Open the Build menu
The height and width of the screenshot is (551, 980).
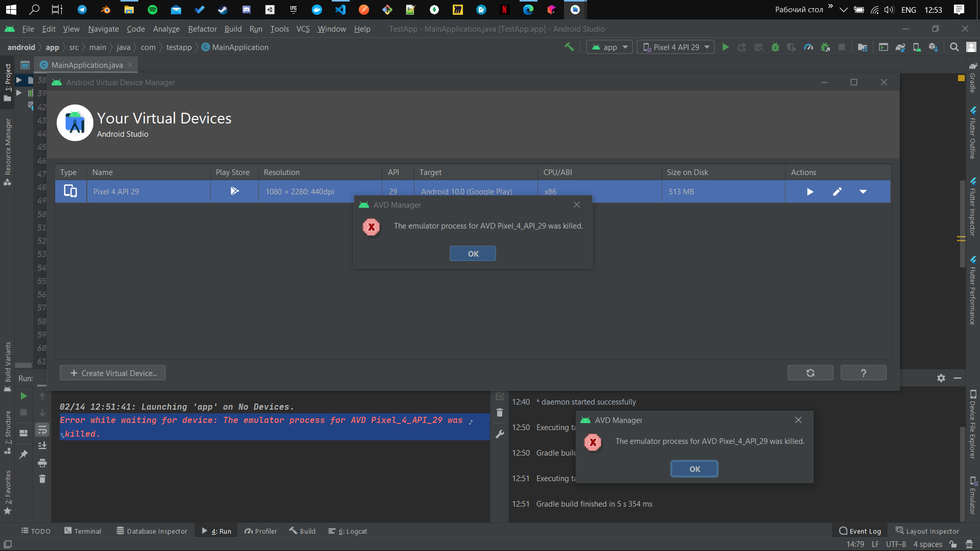(233, 29)
